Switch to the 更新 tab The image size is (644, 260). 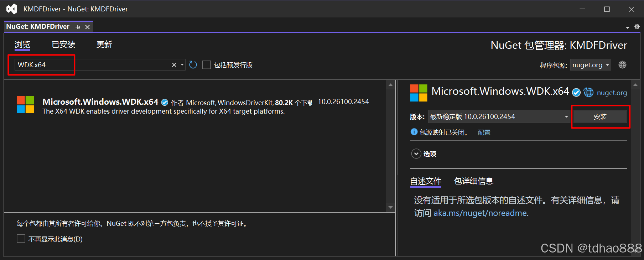click(x=104, y=45)
